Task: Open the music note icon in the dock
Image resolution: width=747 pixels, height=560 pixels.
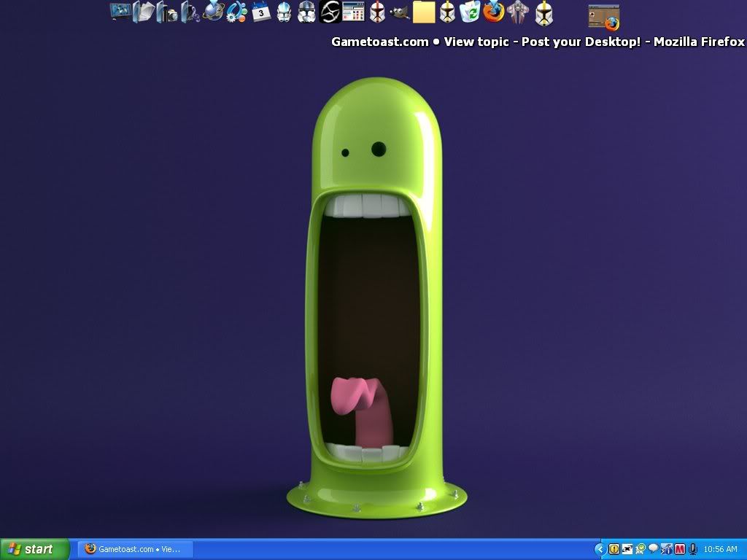Action: (190, 12)
